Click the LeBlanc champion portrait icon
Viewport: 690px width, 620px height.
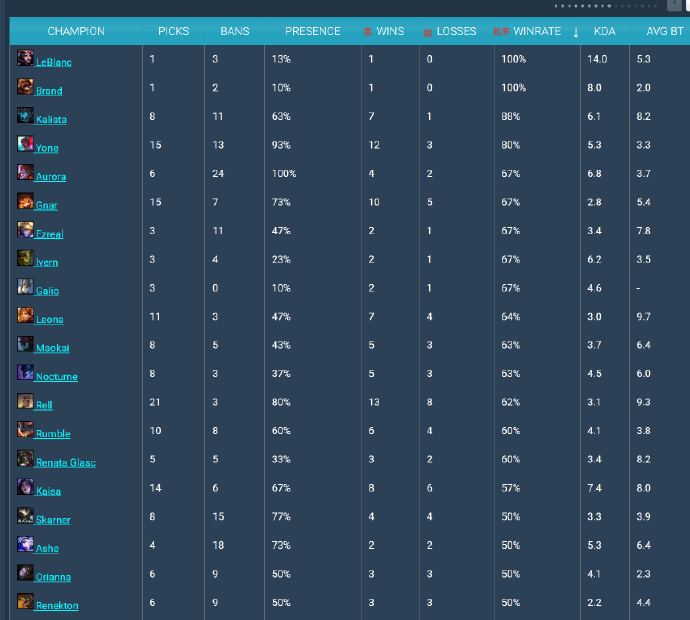click(25, 59)
